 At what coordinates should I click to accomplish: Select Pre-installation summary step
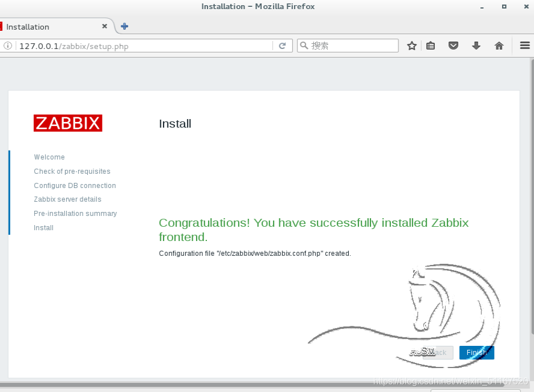(75, 214)
